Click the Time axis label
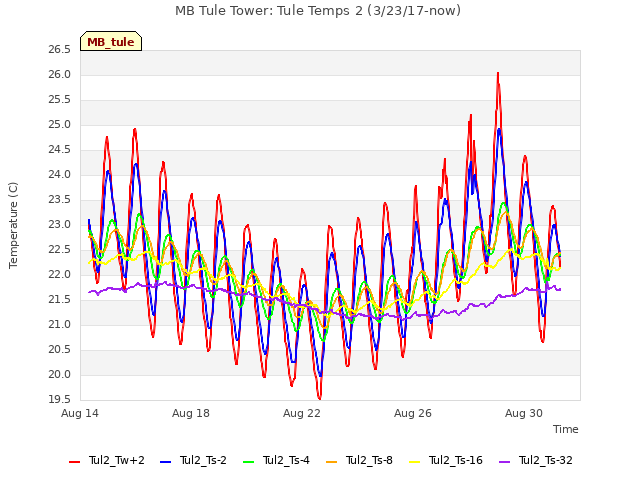640x480 pixels. pos(566,429)
